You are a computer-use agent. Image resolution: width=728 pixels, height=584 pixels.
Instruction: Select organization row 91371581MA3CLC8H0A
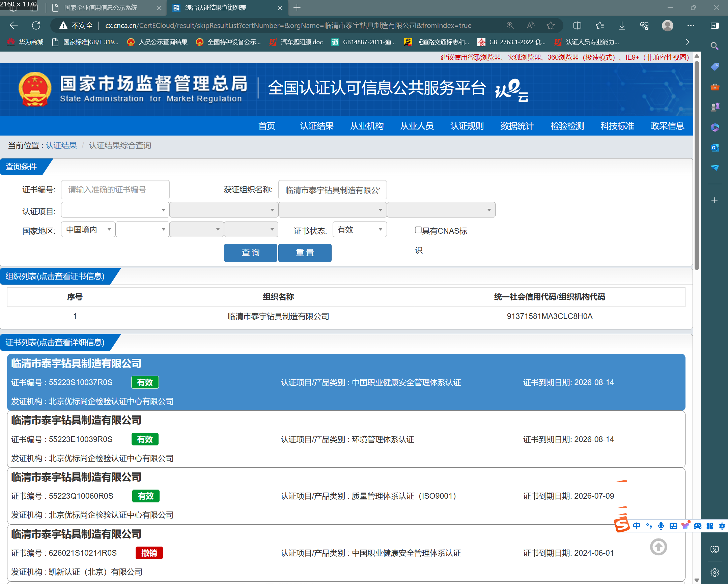[x=346, y=316]
